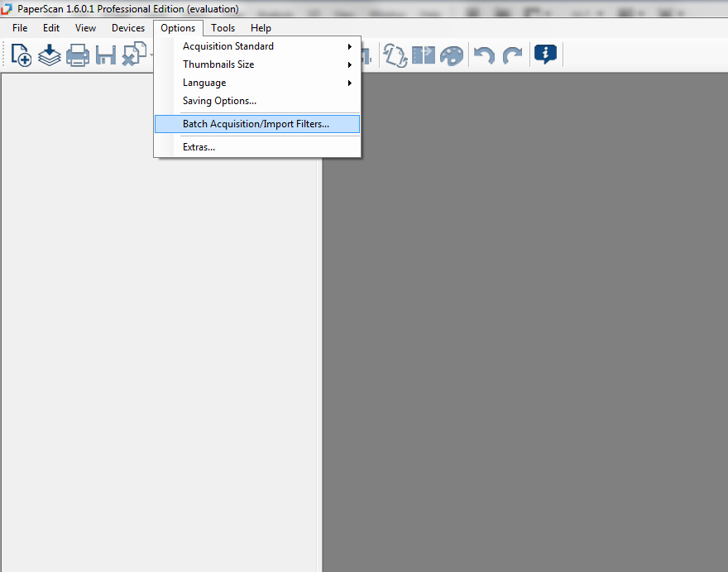Click the floppy disk save icon
This screenshot has height=572, width=728.
click(x=106, y=55)
